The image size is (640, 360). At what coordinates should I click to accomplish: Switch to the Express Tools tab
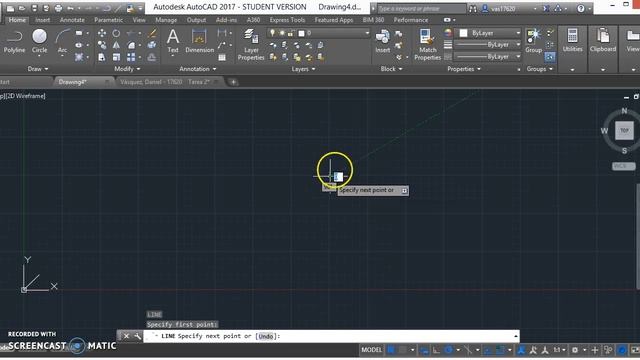tap(287, 20)
